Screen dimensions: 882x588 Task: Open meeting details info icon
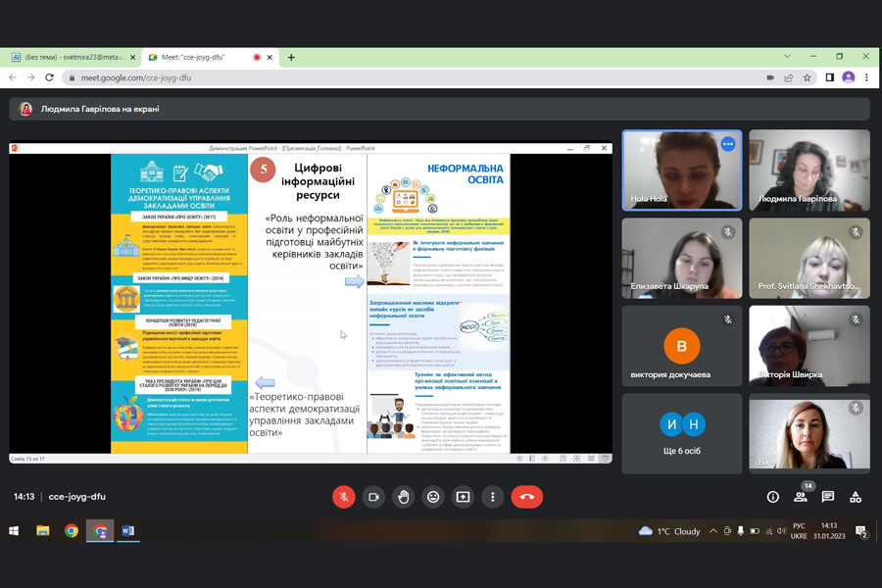(x=773, y=497)
